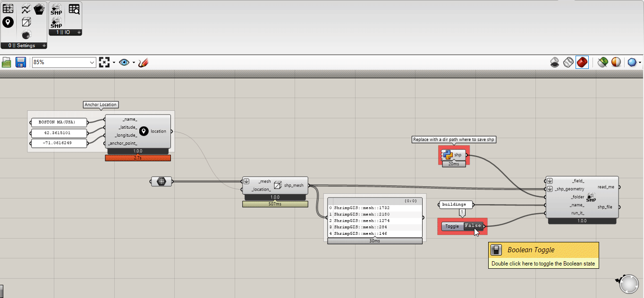Click the red 2.7s profiler bar
Screen dimensions: 644x298
(138, 158)
